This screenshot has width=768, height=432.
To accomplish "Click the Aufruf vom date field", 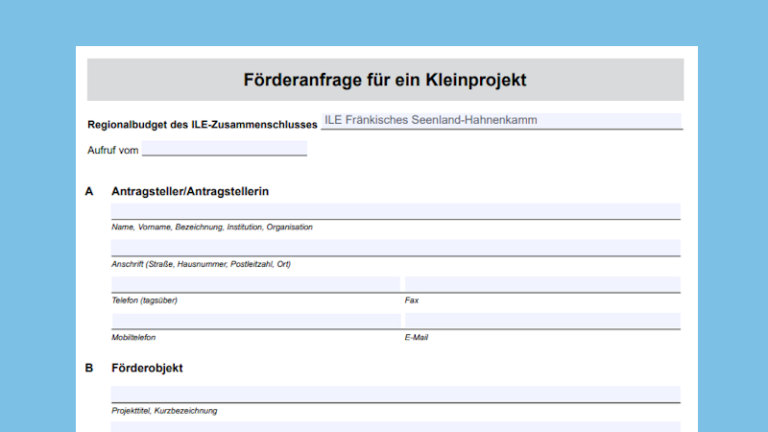I will 224,148.
